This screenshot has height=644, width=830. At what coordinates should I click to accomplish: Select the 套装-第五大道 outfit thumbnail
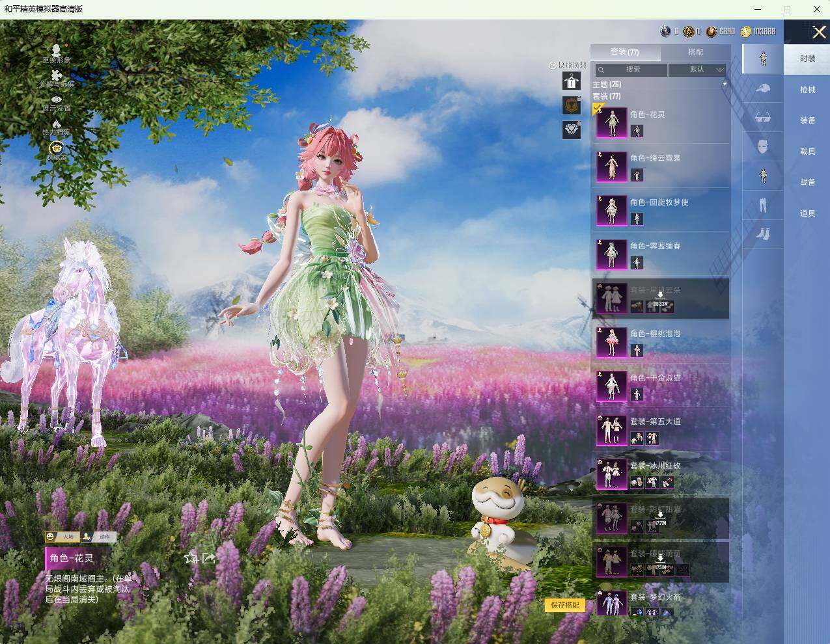pyautogui.click(x=611, y=429)
